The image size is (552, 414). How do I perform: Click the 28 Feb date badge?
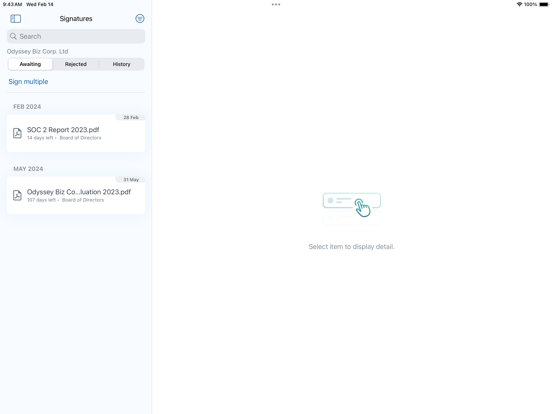(x=131, y=117)
